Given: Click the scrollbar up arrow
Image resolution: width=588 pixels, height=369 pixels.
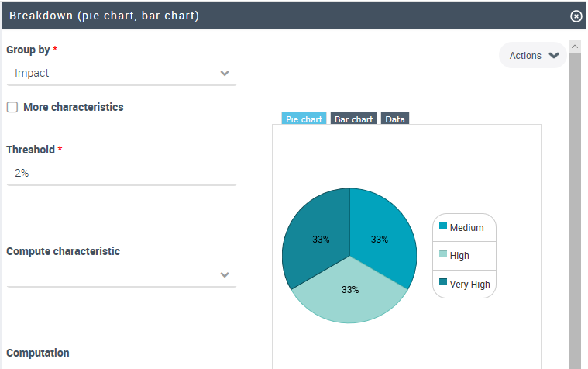Looking at the screenshot, I should click(575, 47).
